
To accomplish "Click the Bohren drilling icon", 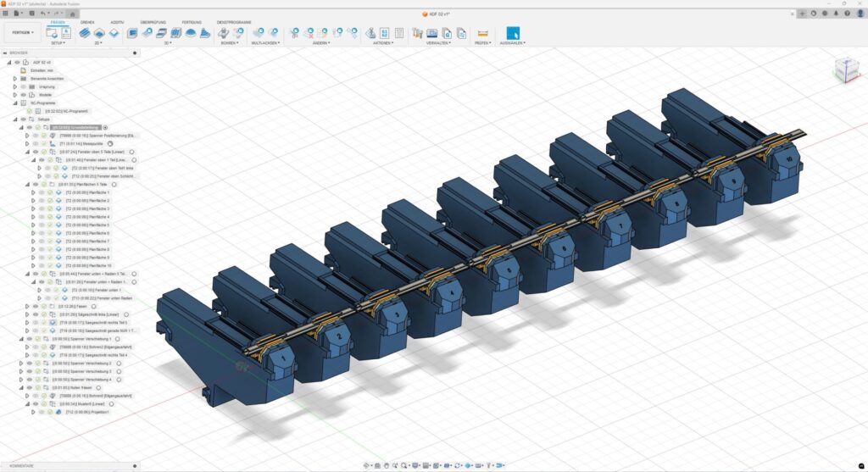I will coord(224,33).
